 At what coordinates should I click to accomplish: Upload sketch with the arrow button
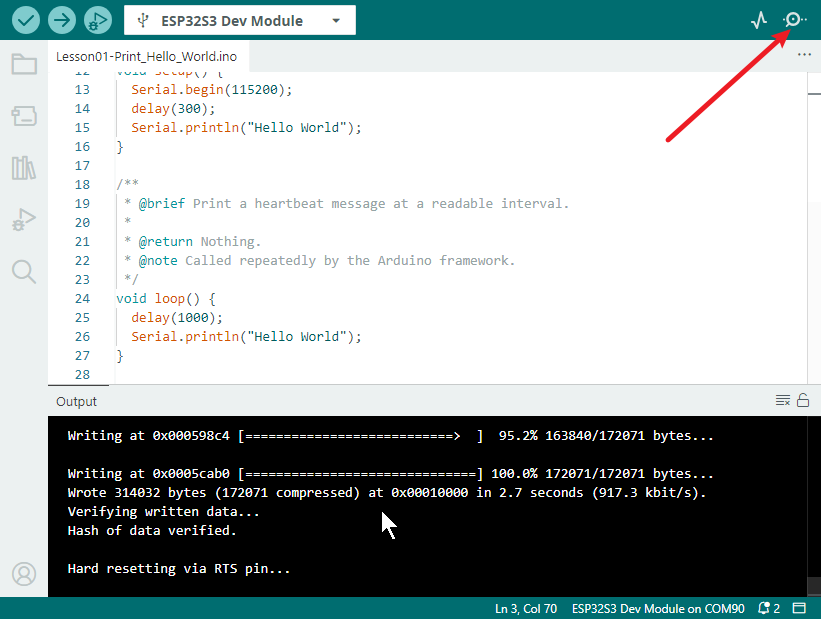pyautogui.click(x=62, y=20)
